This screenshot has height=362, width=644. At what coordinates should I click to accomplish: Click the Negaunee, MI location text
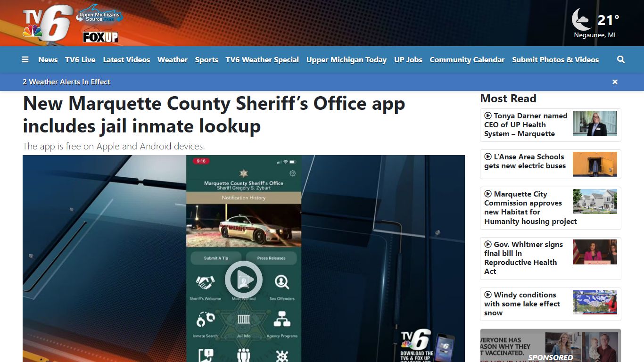click(595, 35)
